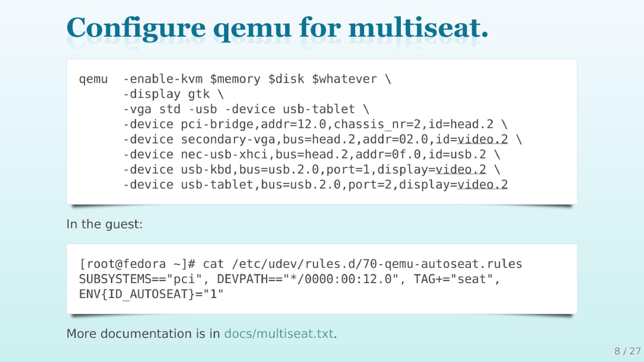Click 'video.2' in the secondary-vga line
The image size is (644, 362).
tap(482, 140)
